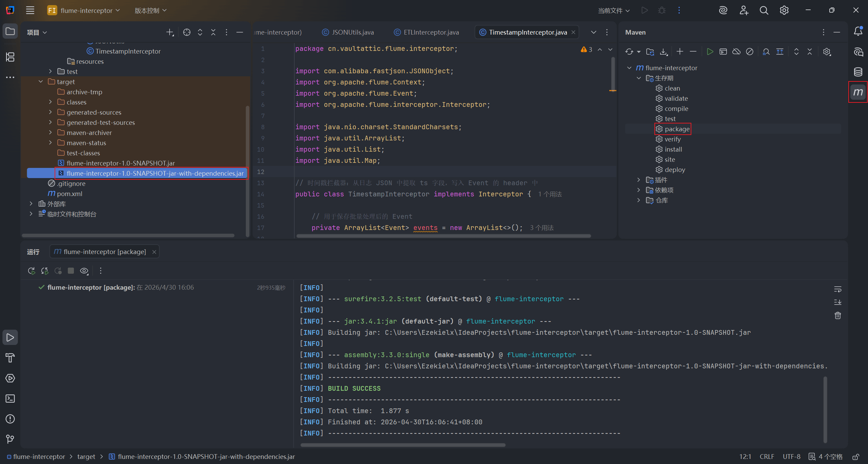
Task: Open pom.xml in project tree
Action: coord(65,194)
